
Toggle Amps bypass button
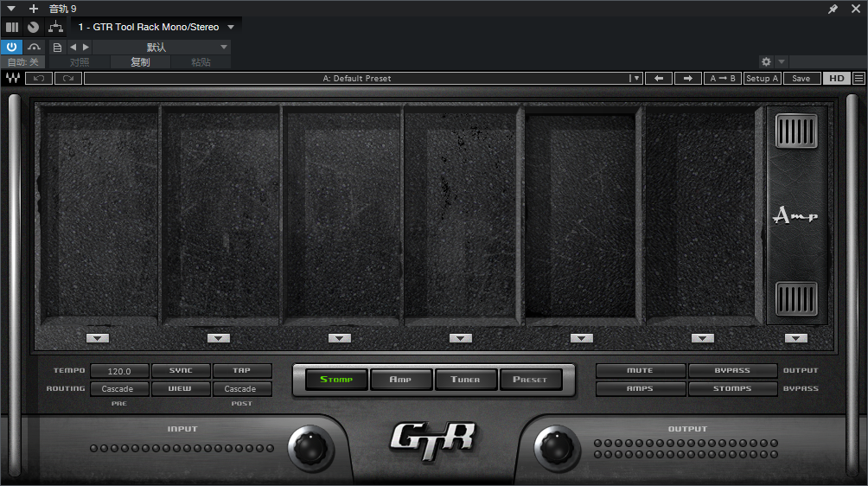point(641,389)
